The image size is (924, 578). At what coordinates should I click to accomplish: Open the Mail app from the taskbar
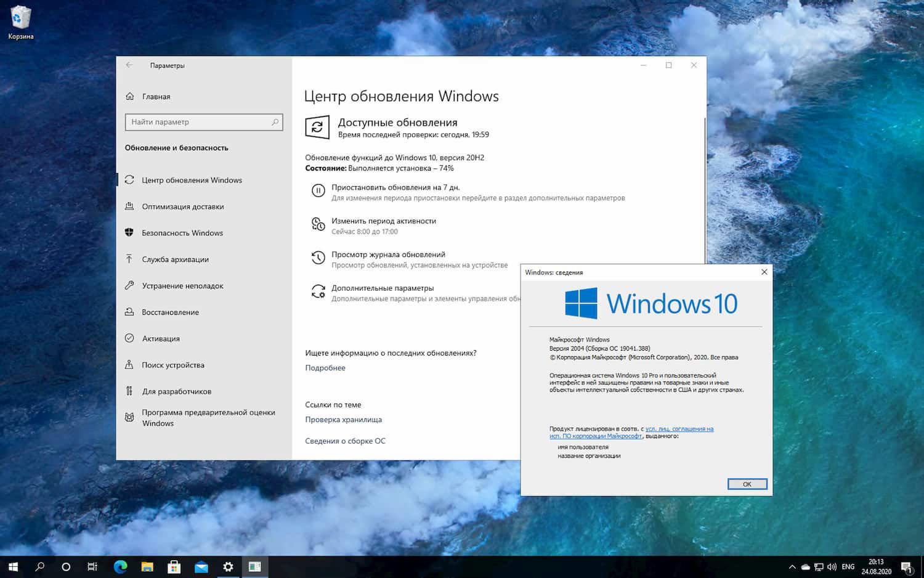coord(201,566)
